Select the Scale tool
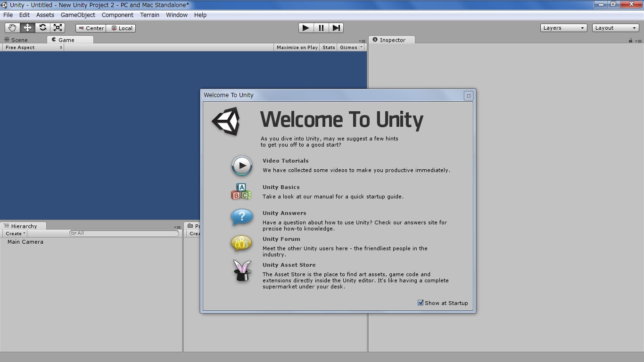The width and height of the screenshot is (644, 362). click(58, 28)
